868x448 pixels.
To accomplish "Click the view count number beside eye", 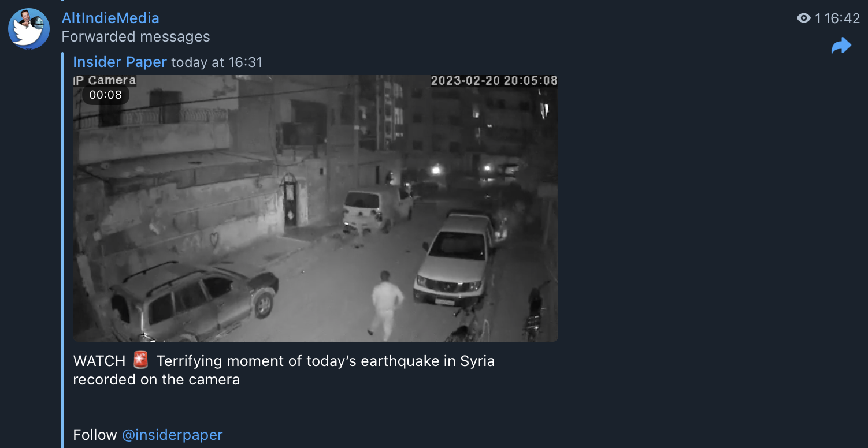I will pyautogui.click(x=818, y=18).
